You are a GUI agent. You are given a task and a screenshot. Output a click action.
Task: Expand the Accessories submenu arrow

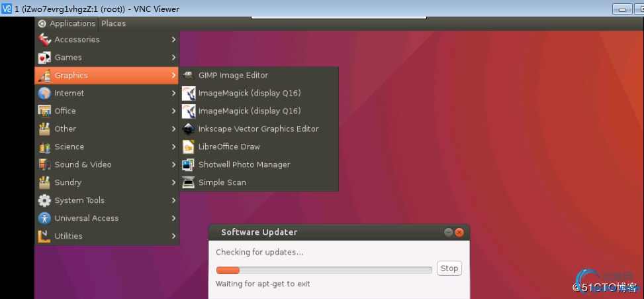pyautogui.click(x=173, y=40)
